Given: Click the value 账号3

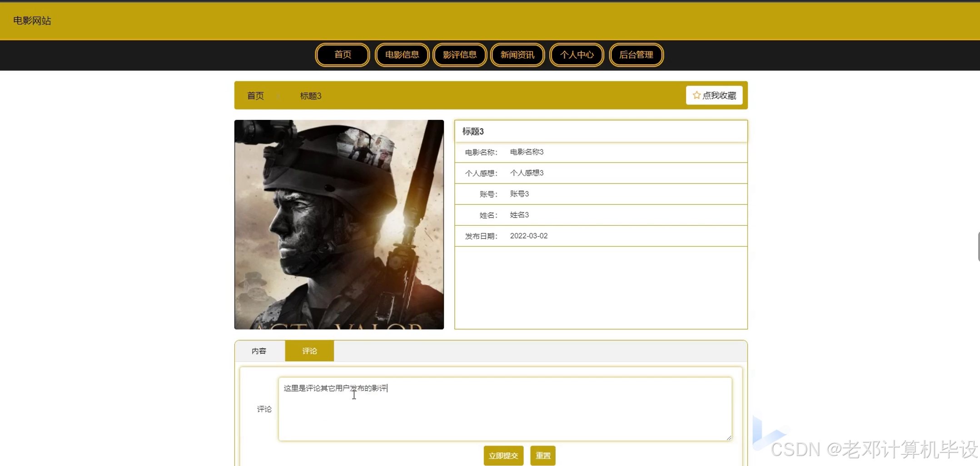Looking at the screenshot, I should (x=519, y=193).
